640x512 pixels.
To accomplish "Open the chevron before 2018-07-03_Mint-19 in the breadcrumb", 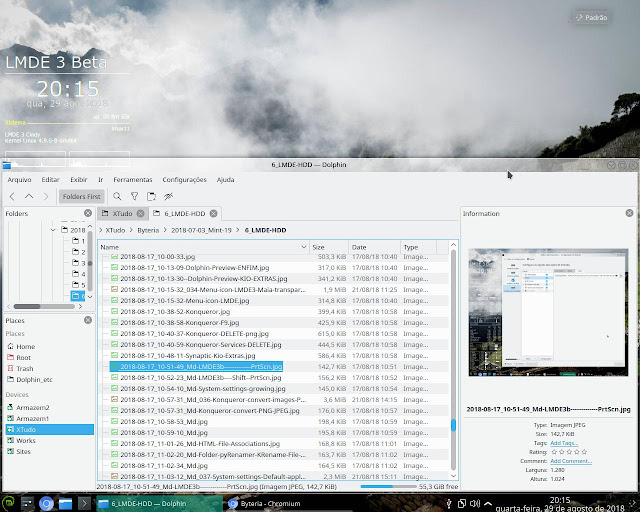I will (165, 230).
